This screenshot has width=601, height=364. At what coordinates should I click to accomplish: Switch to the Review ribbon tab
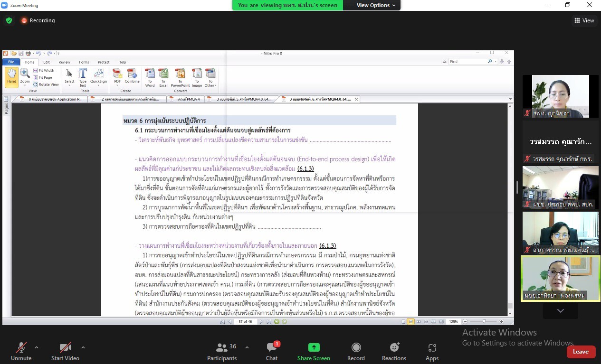(64, 62)
